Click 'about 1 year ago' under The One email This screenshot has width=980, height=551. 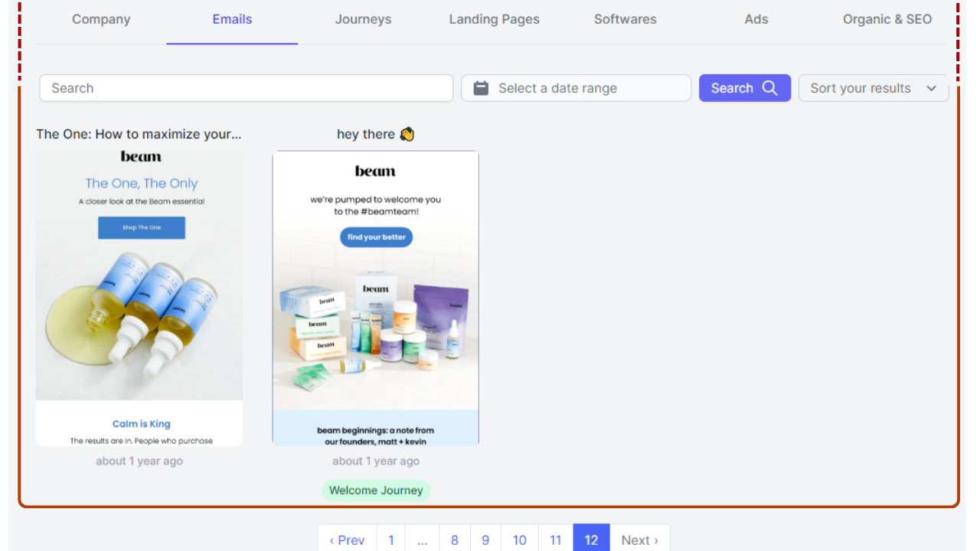[x=139, y=461]
